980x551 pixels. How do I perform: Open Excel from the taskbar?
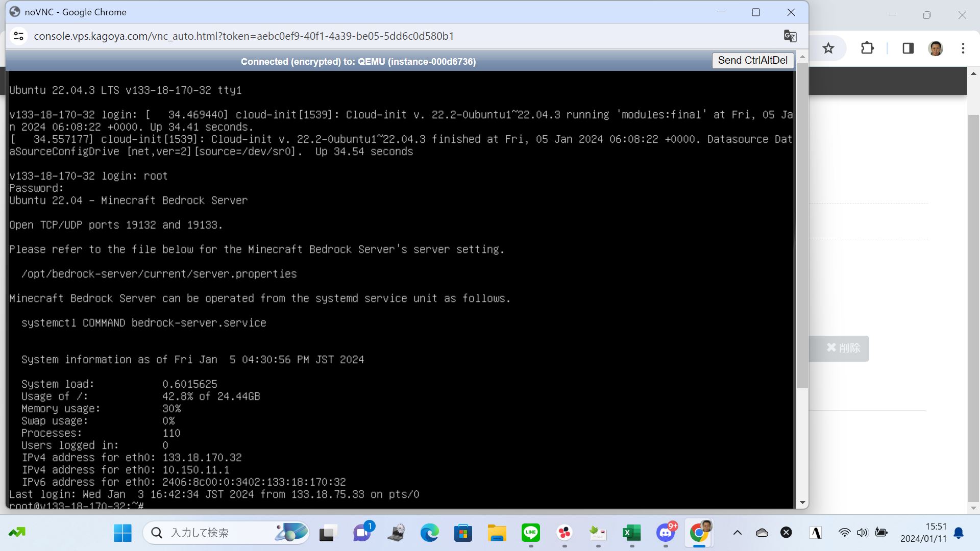coord(631,533)
